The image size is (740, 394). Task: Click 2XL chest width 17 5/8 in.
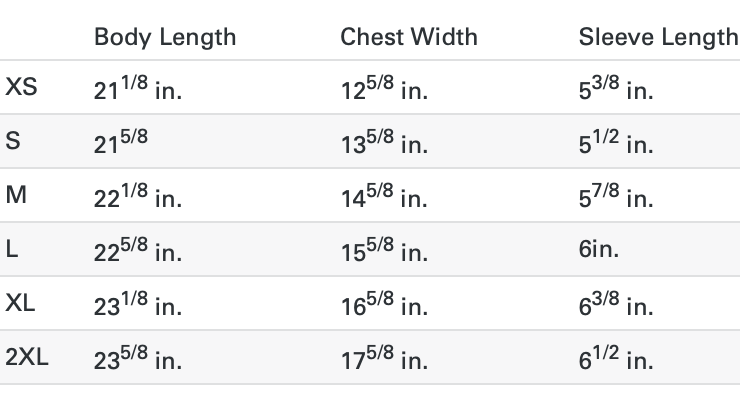(384, 358)
